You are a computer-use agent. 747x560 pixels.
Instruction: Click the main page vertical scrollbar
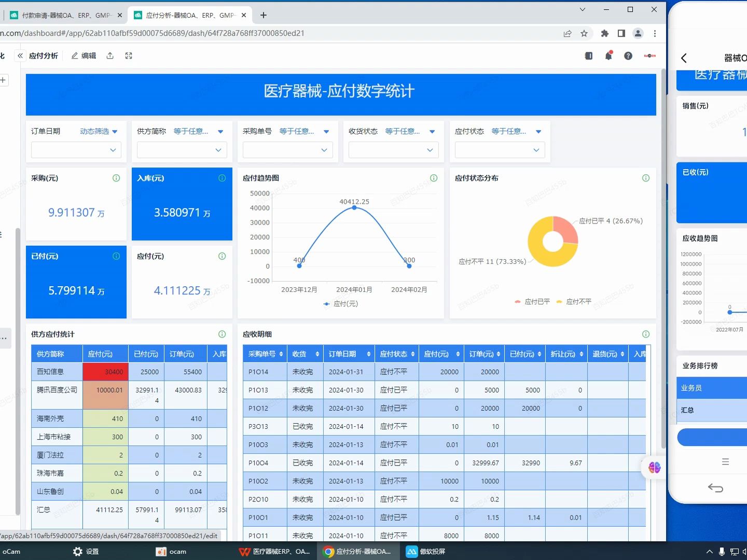pos(663,259)
